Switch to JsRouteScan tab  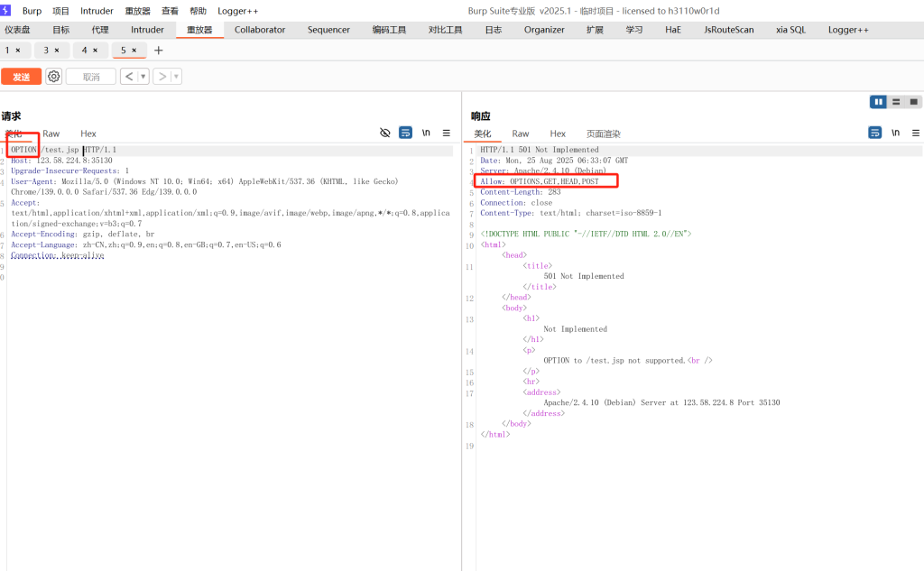tap(728, 30)
